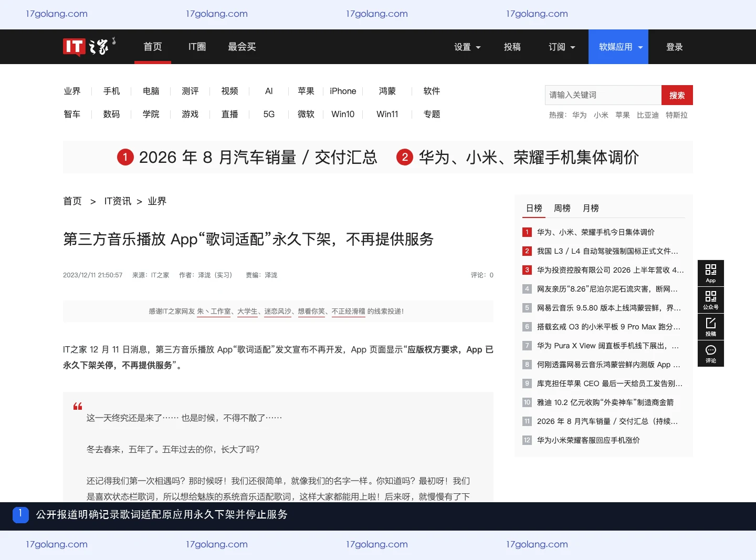Switch to the 周榜 tab
Image resolution: width=756 pixels, height=560 pixels.
click(562, 208)
